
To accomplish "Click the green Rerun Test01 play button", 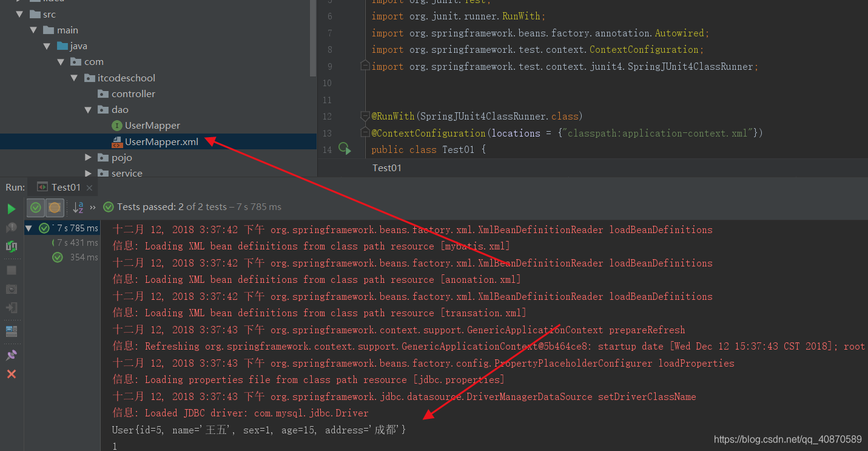I will click(11, 209).
